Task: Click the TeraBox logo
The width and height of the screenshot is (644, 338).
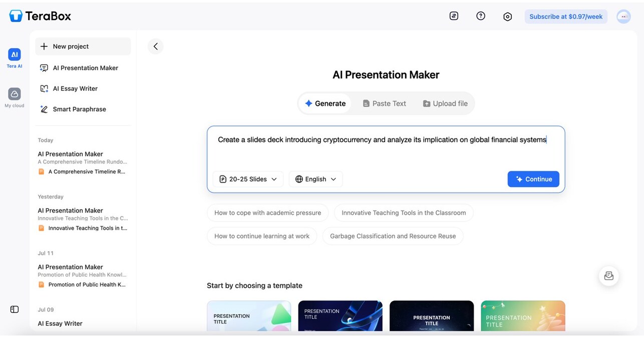Action: click(40, 16)
